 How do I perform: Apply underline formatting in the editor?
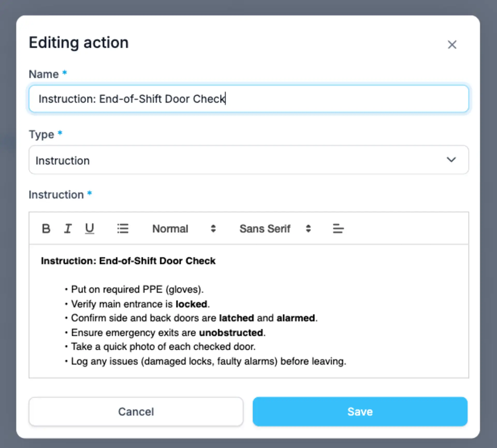coord(89,229)
